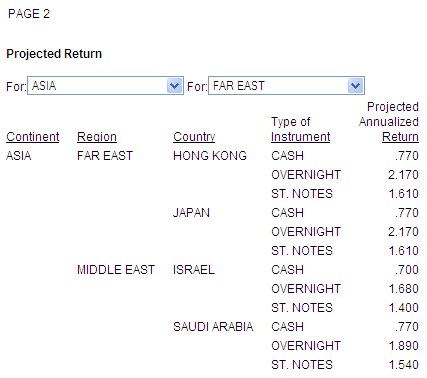
Task: Click the ASIA continent cell in table
Action: click(19, 156)
